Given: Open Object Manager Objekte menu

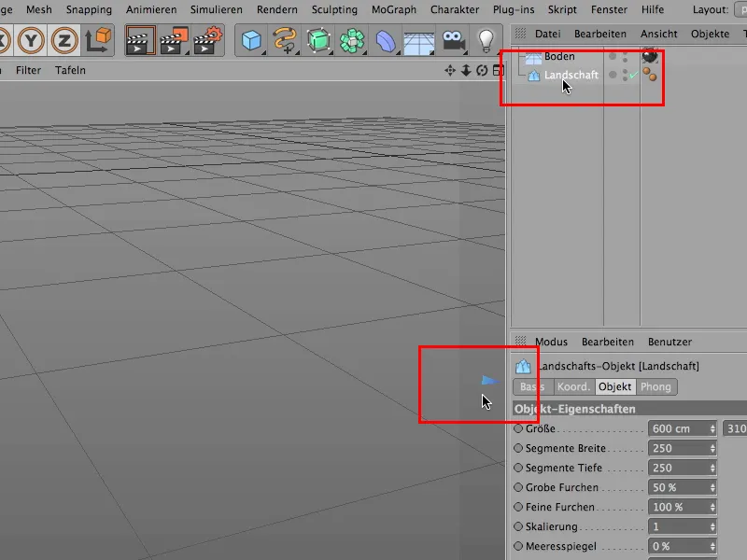Looking at the screenshot, I should click(x=710, y=34).
